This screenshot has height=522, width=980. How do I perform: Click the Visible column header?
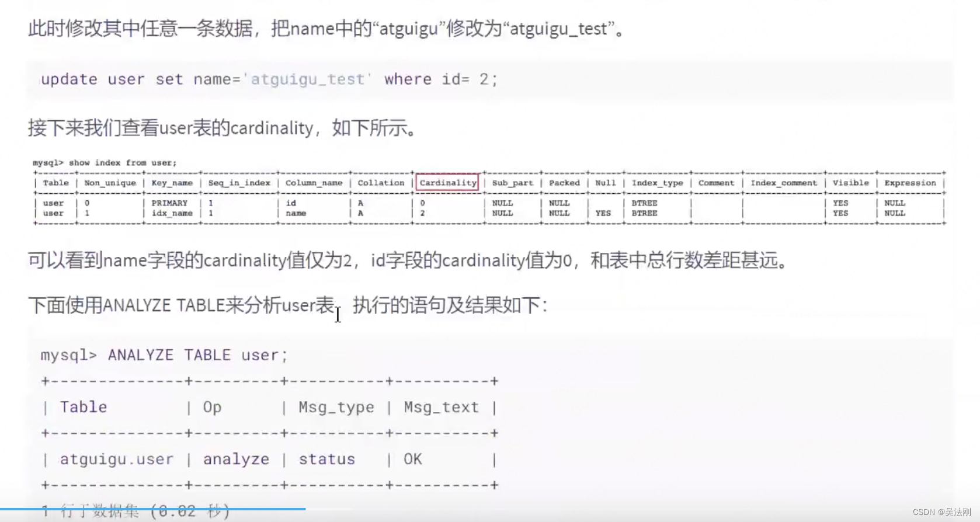coord(850,183)
